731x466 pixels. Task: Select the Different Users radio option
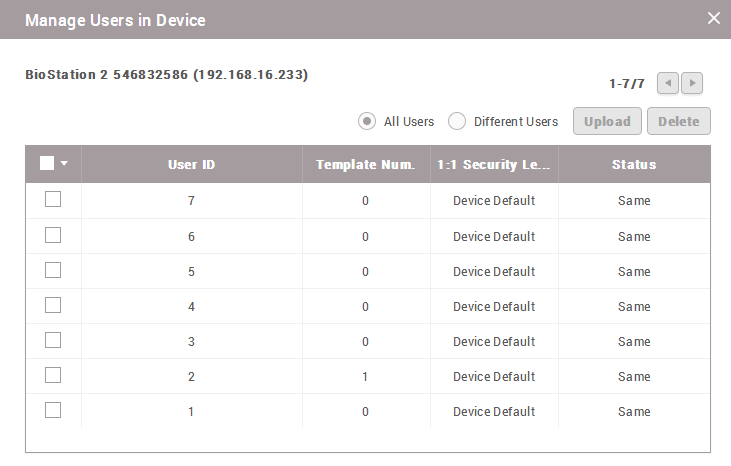tap(457, 121)
